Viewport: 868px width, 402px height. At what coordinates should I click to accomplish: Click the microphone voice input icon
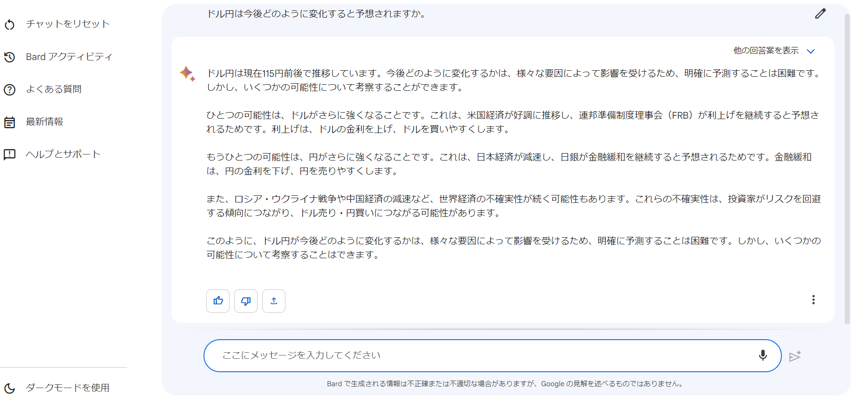(x=763, y=355)
